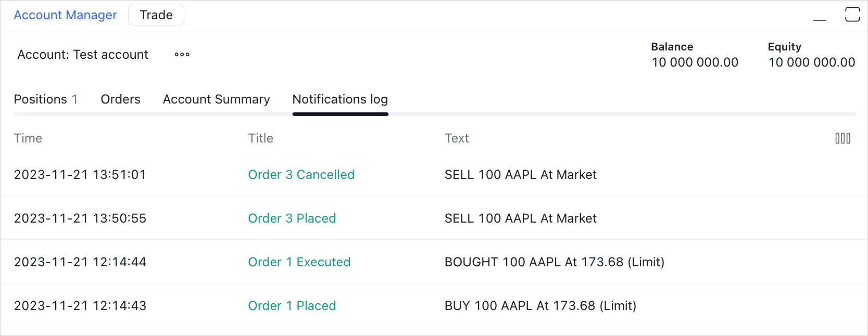Open the Order 3 Placed notification
The image size is (868, 336).
point(292,218)
